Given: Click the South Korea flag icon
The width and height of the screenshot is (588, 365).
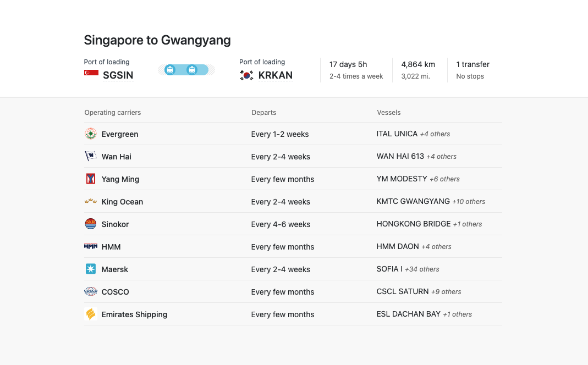Looking at the screenshot, I should (246, 75).
